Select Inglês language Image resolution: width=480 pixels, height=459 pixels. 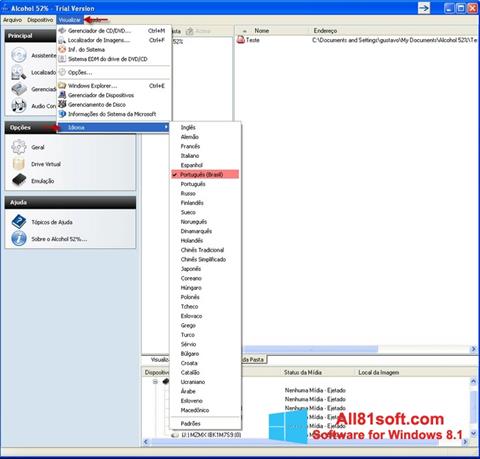[x=205, y=127]
